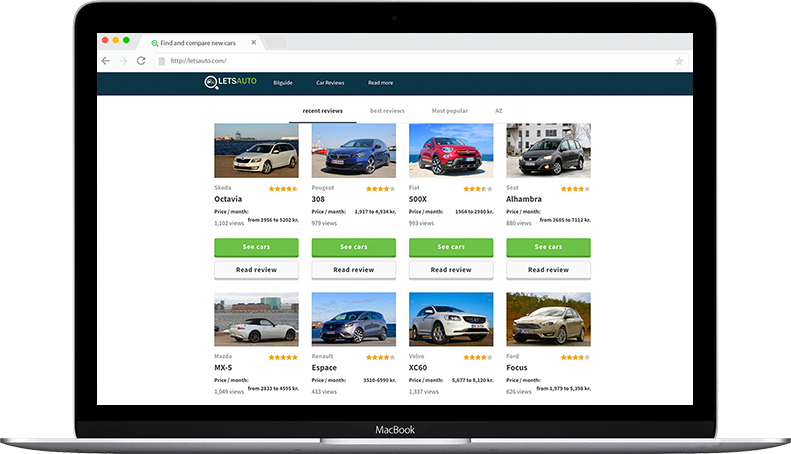Read review of the Peugeot 308
The width and height of the screenshot is (791, 454).
354,270
